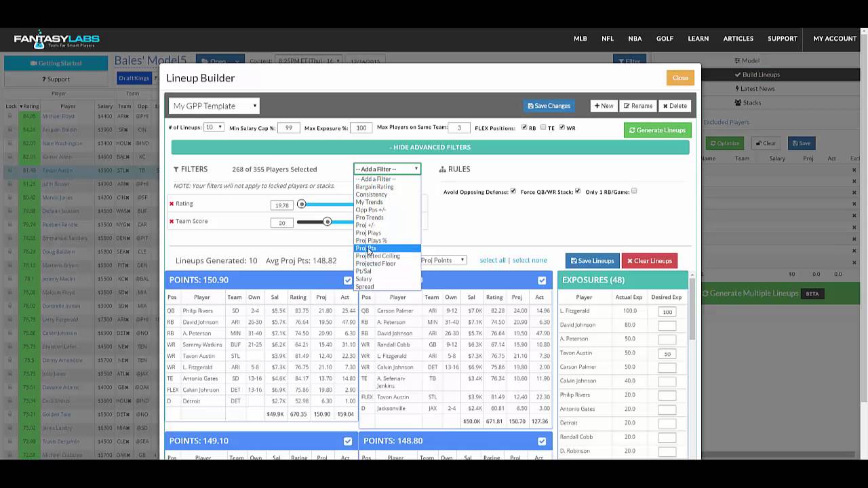The height and width of the screenshot is (488, 868).
Task: Select Projected Floor filter option
Action: pyautogui.click(x=376, y=264)
